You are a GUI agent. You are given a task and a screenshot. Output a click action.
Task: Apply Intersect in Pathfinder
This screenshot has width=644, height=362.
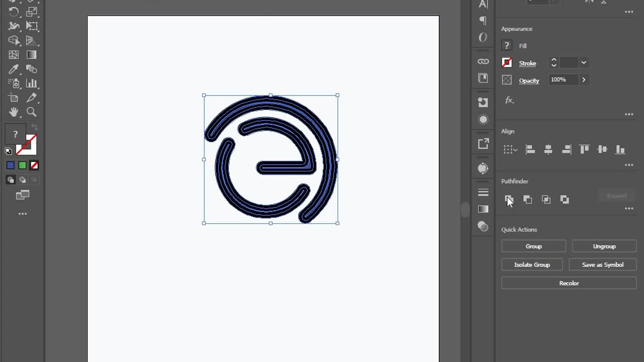pyautogui.click(x=546, y=200)
